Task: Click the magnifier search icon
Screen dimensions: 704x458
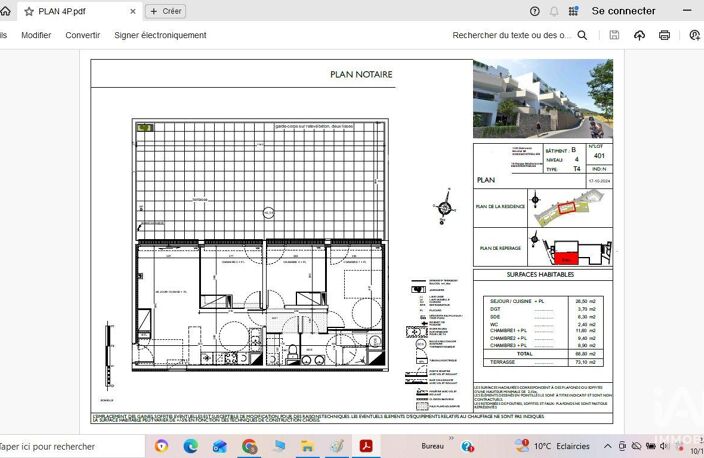Action: click(x=582, y=35)
